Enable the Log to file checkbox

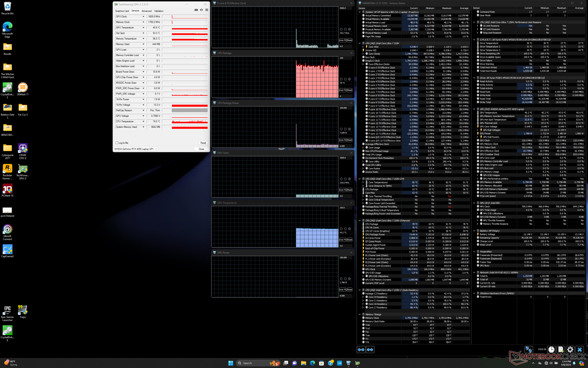tap(117, 143)
